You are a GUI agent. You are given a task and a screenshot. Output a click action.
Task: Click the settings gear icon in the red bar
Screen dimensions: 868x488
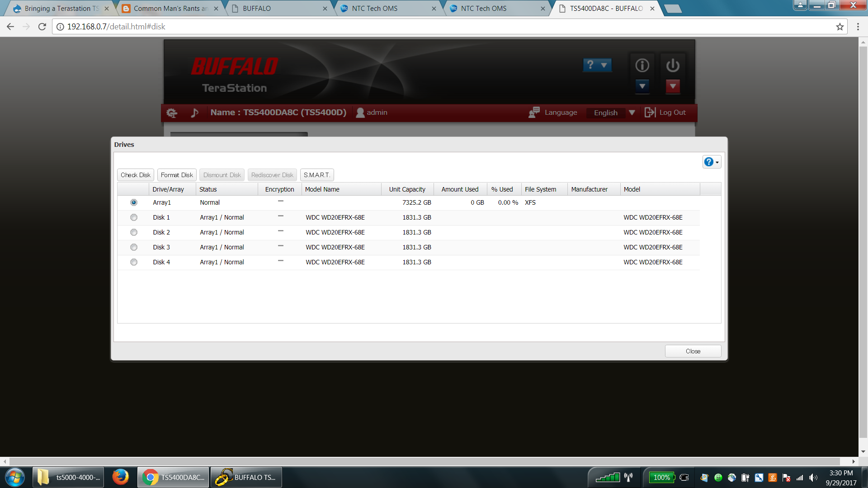point(172,113)
